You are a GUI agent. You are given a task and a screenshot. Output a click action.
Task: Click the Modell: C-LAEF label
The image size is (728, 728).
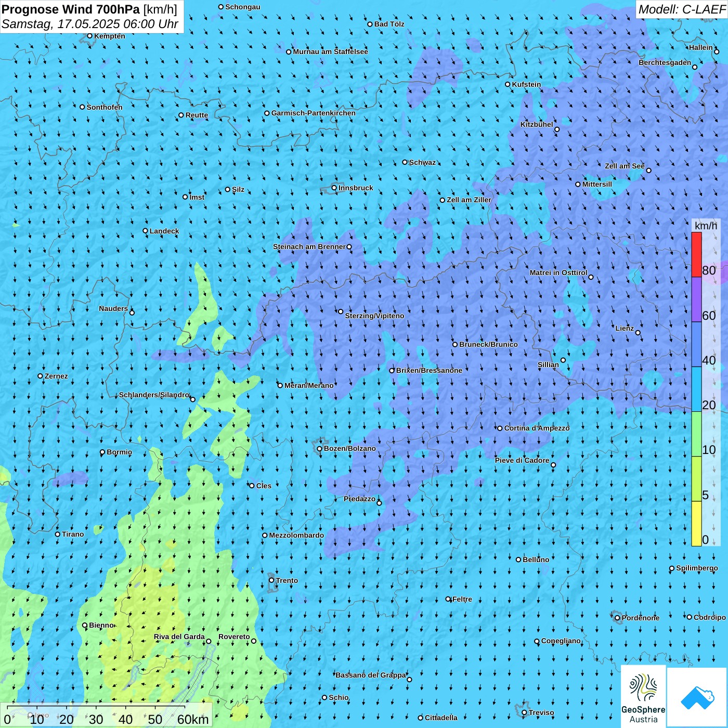(682, 9)
